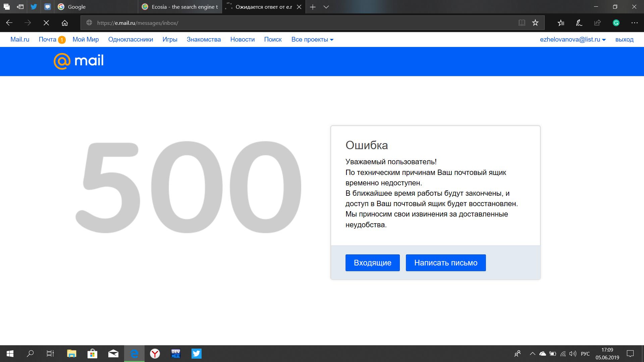The width and height of the screenshot is (644, 362).
Task: Switch to the Google tab
Action: [97, 7]
